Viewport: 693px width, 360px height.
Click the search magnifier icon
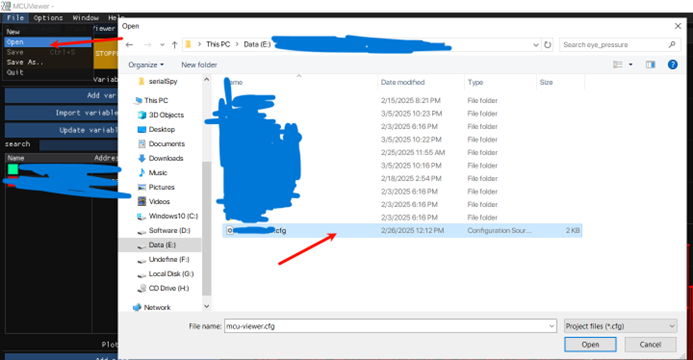672,45
